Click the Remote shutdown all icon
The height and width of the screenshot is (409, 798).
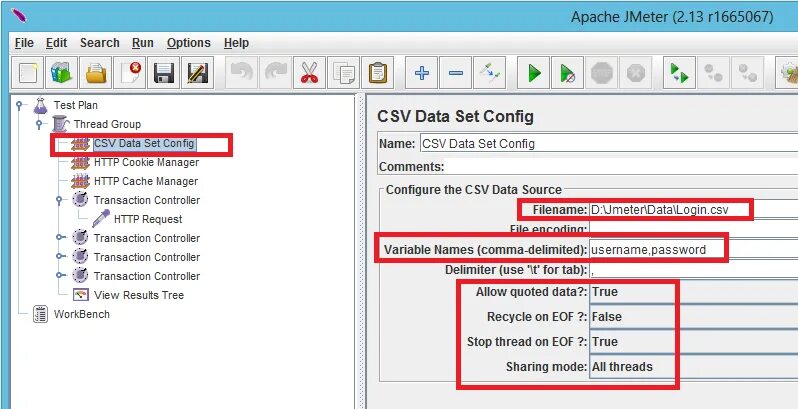point(748,73)
